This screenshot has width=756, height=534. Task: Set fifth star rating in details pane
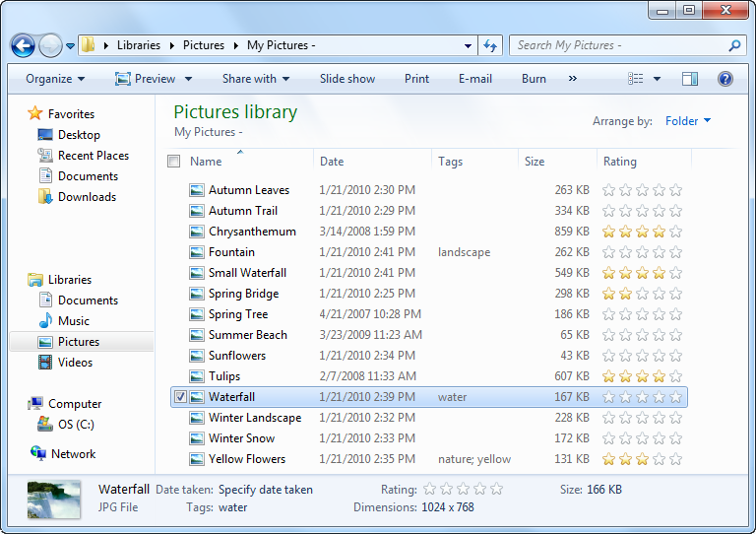point(496,489)
